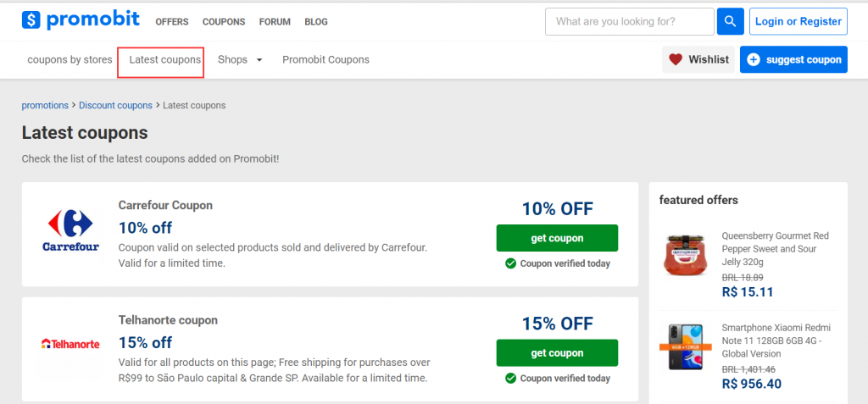Click the Wishlist heart icon
The image size is (868, 404).
click(676, 60)
